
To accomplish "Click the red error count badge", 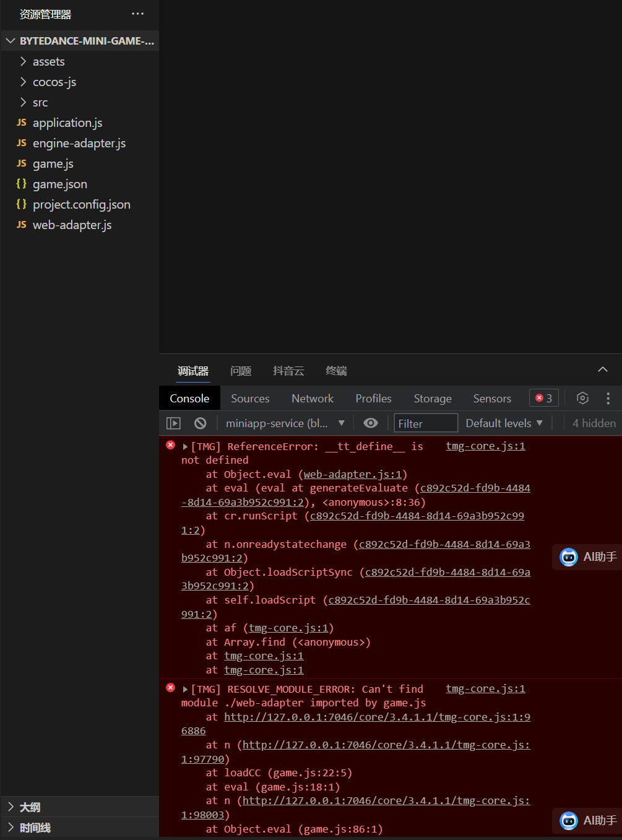I will click(544, 398).
